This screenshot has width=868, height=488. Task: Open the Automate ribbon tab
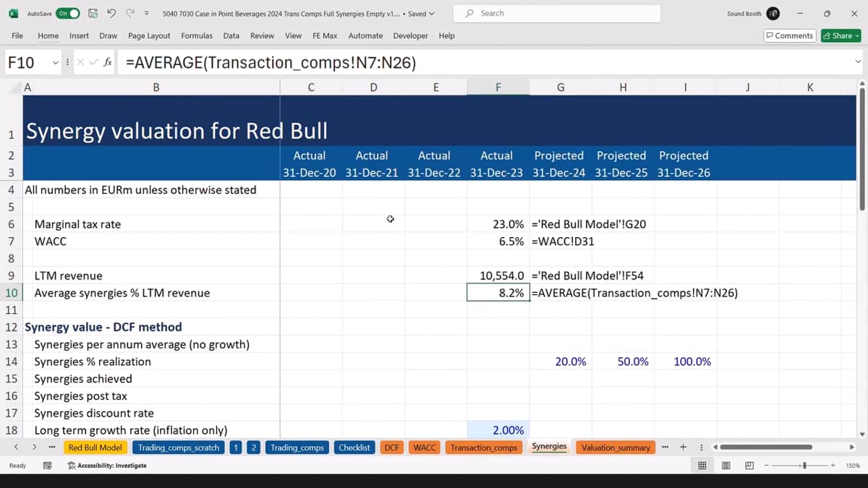click(x=365, y=35)
